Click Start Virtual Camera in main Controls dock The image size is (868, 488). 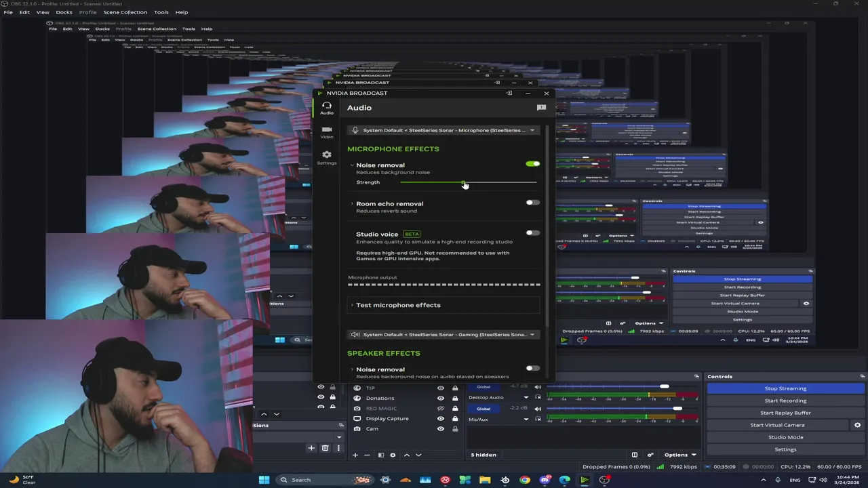pos(777,425)
